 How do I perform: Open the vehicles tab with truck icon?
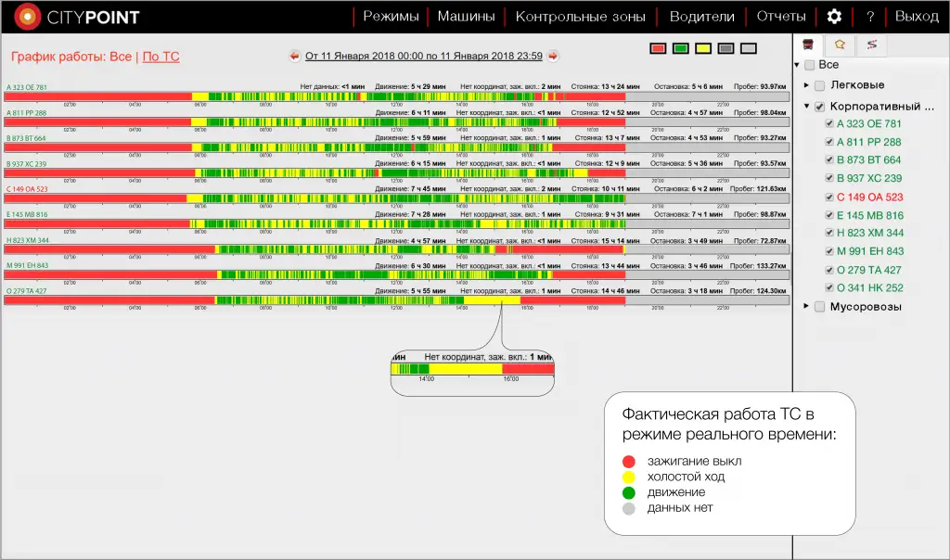click(809, 45)
